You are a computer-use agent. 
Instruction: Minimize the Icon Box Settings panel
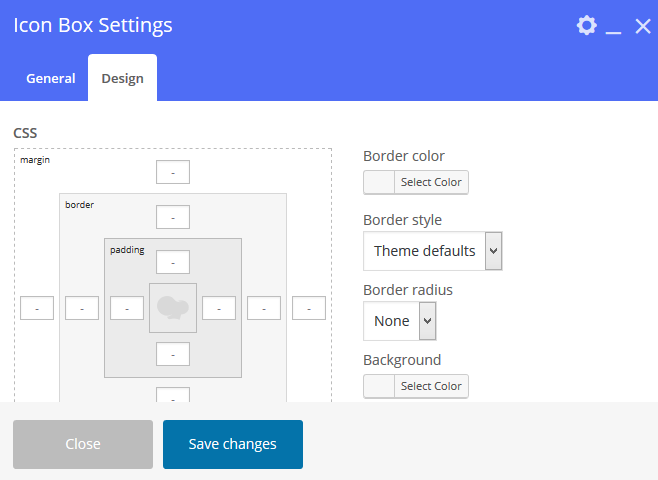[x=614, y=27]
